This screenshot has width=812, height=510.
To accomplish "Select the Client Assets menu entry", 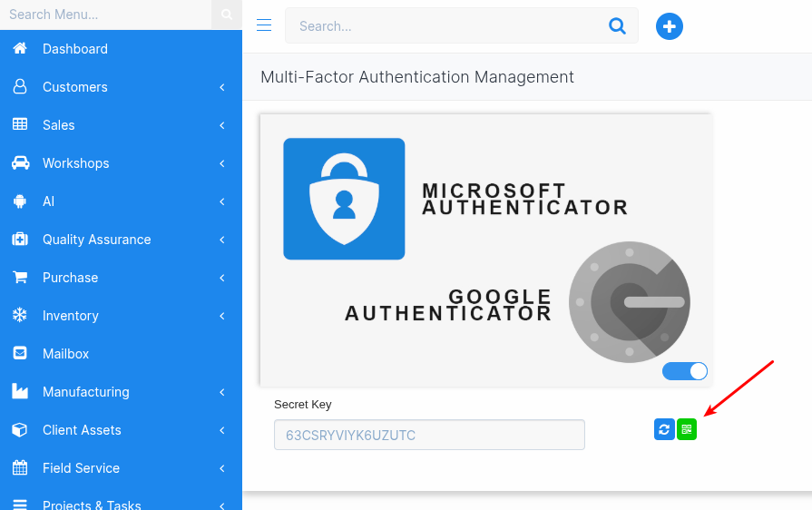I will click(82, 430).
